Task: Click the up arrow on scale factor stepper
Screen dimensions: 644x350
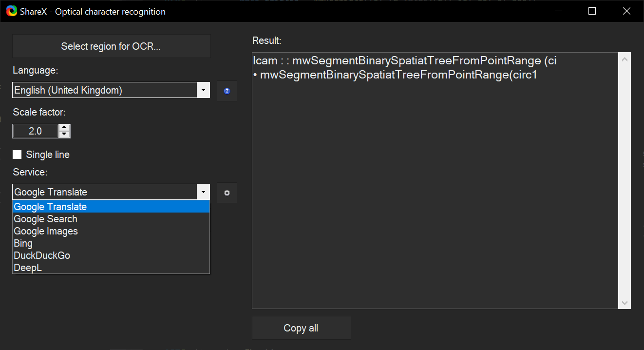Action: pos(64,128)
